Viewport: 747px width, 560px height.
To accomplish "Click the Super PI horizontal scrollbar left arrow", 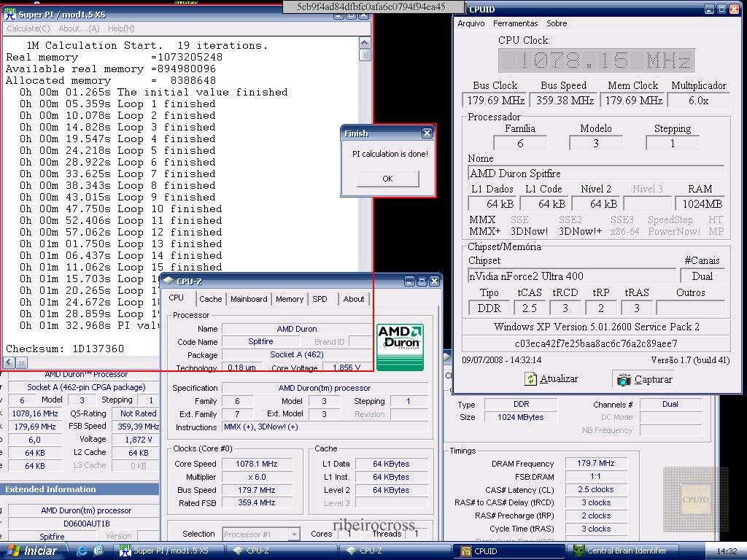I will coord(9,362).
